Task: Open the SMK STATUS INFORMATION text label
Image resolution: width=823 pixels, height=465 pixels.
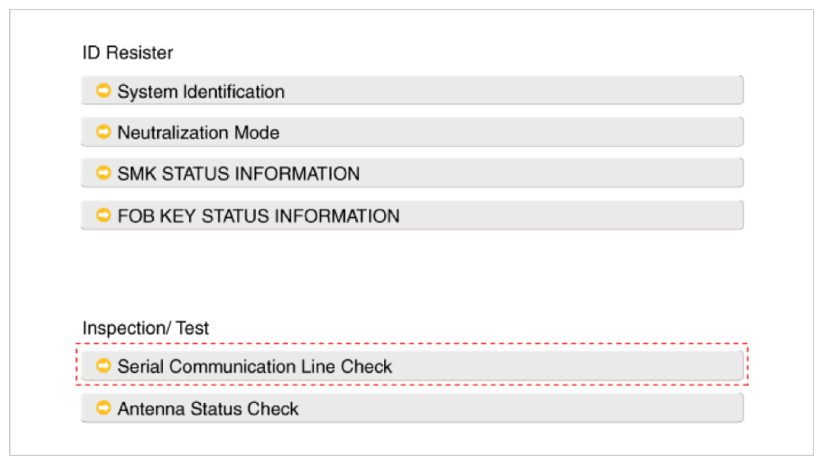Action: click(238, 174)
